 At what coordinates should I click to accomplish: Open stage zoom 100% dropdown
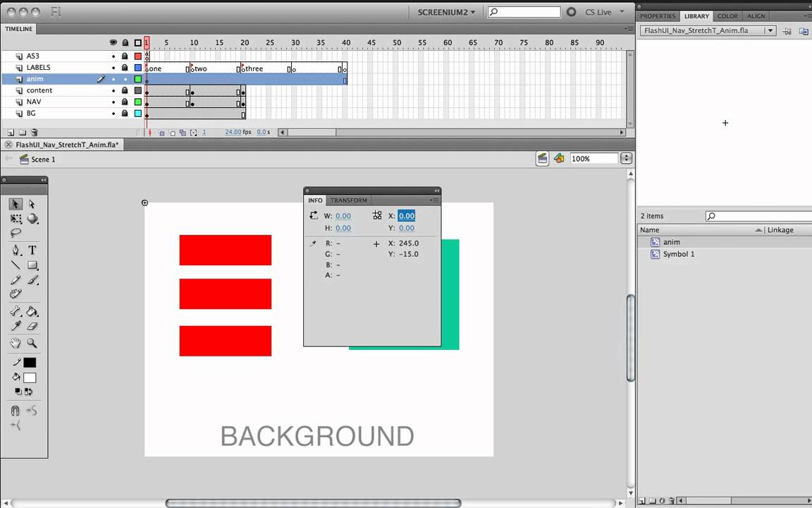[626, 159]
